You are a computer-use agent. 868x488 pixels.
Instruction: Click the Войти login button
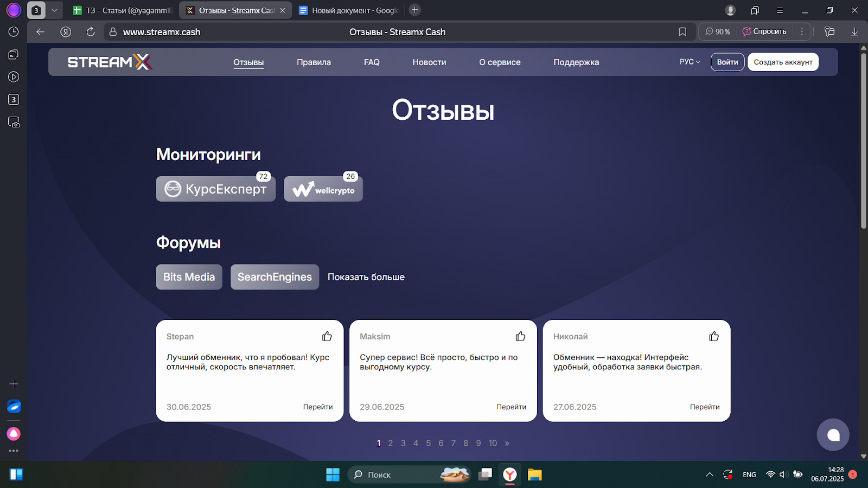pos(727,62)
